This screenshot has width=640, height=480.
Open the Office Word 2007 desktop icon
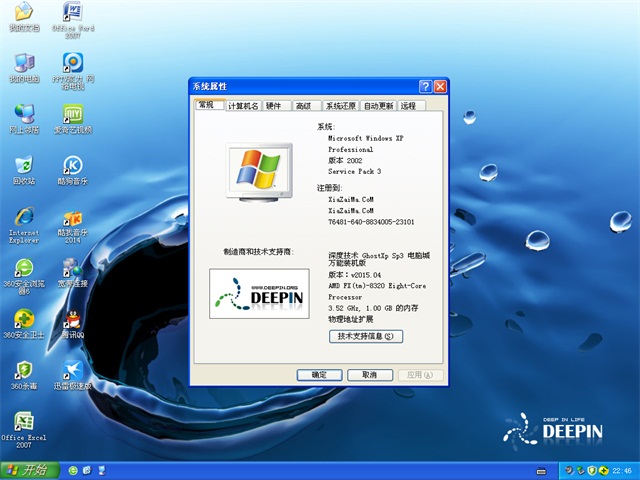[72, 14]
